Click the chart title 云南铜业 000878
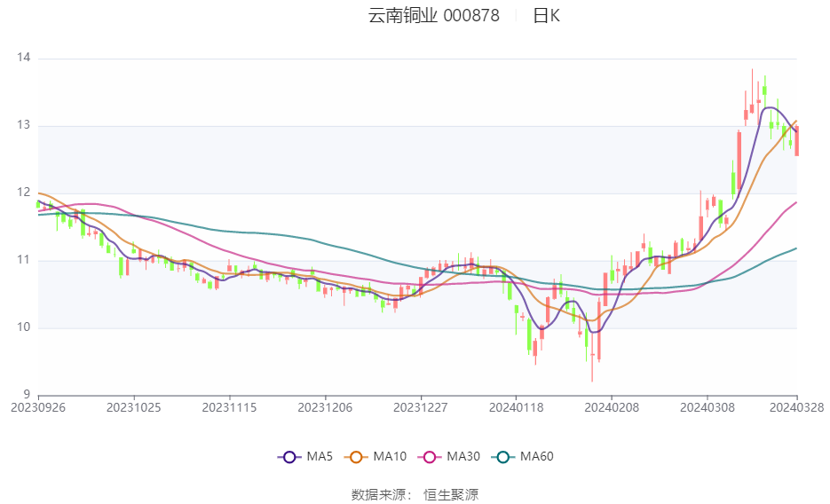 [x=433, y=16]
